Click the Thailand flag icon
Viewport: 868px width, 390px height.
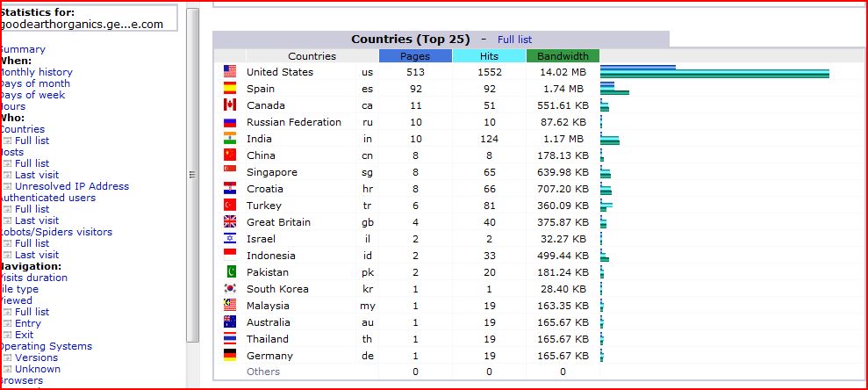pos(230,338)
